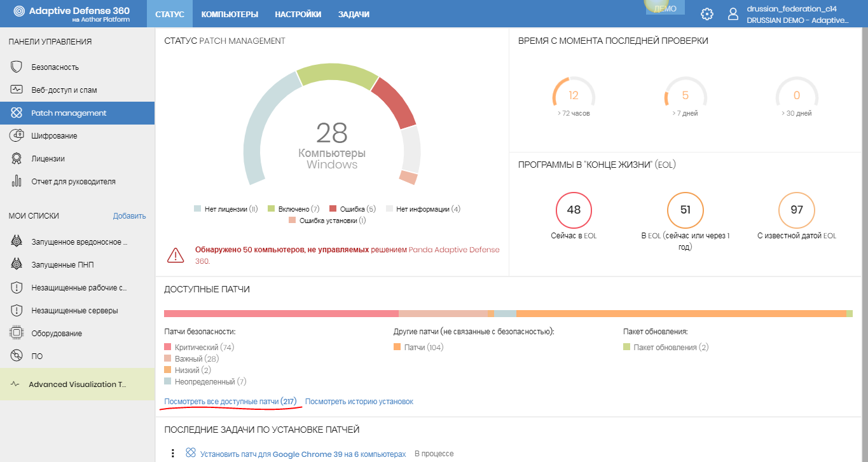Click Пакет обновления (2) legend item
Image resolution: width=868 pixels, height=462 pixels.
point(666,347)
